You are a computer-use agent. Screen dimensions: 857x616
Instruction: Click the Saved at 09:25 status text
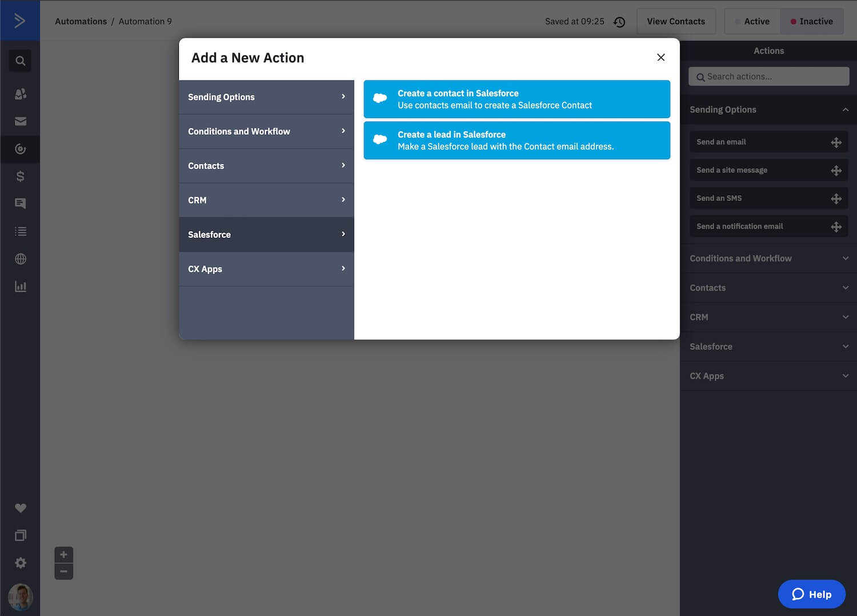point(574,22)
